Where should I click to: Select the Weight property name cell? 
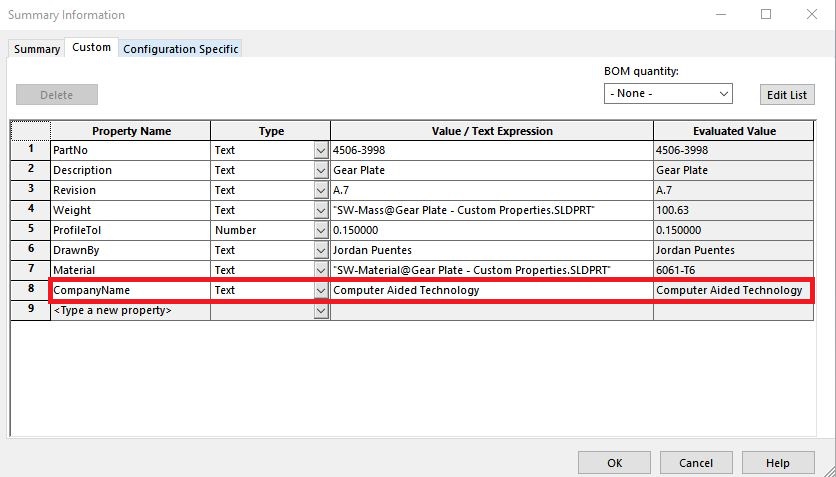coord(131,211)
